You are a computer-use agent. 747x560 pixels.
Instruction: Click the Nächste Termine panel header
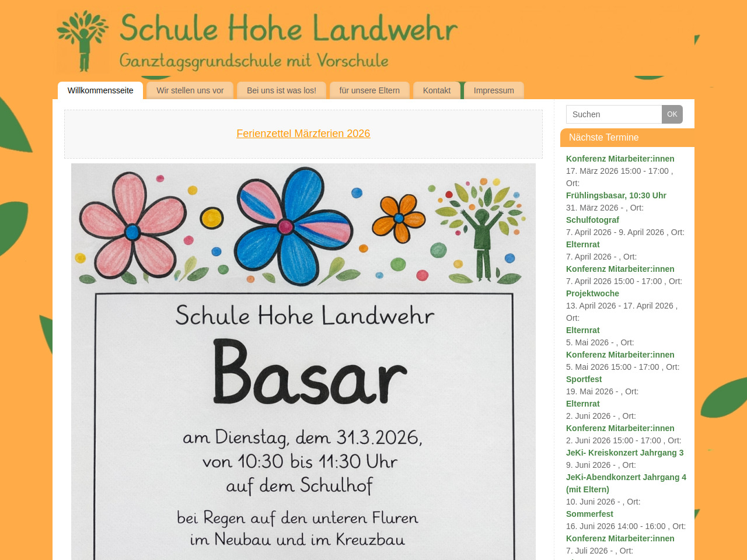[x=627, y=138]
